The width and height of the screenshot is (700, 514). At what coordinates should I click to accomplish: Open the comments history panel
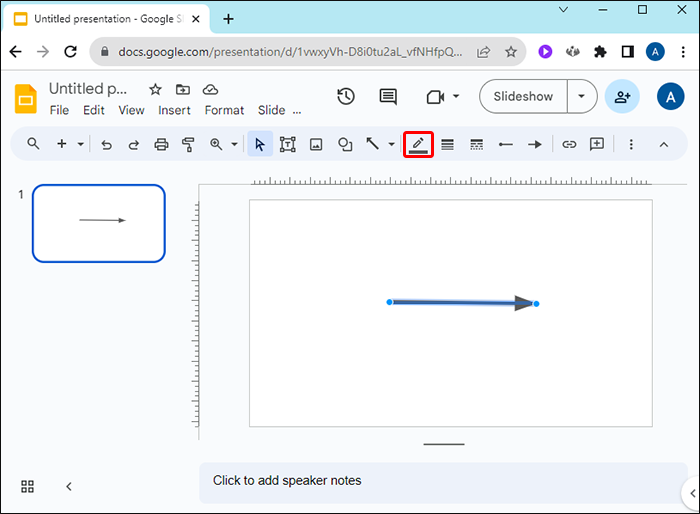[x=388, y=96]
